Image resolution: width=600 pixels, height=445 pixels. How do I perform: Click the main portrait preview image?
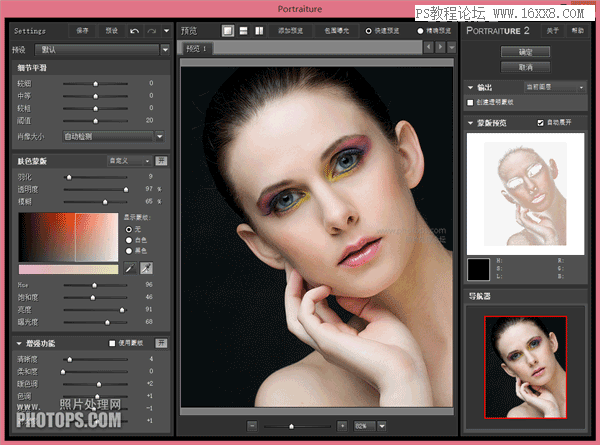pyautogui.click(x=317, y=237)
